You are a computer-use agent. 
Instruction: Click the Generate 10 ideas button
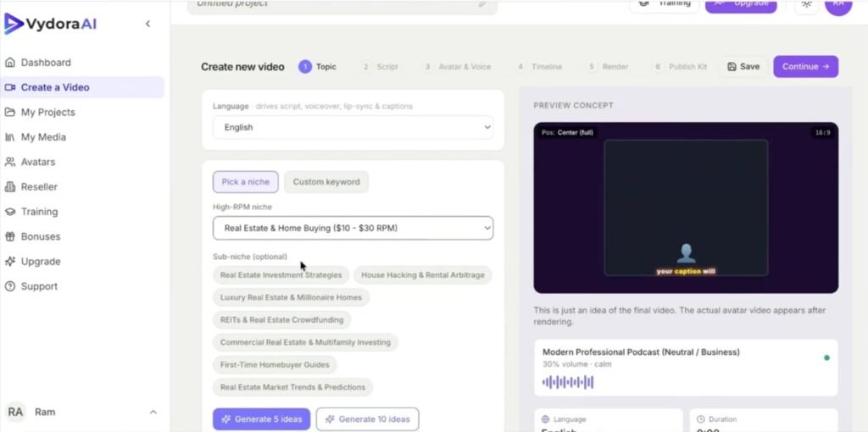tap(368, 419)
